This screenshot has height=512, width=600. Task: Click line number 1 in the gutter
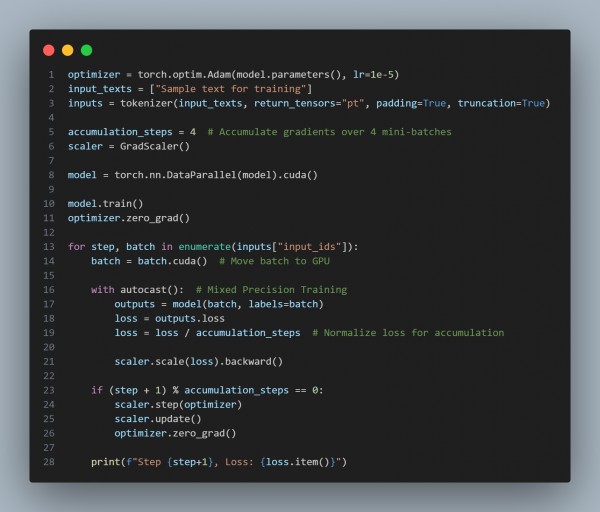pos(51,74)
